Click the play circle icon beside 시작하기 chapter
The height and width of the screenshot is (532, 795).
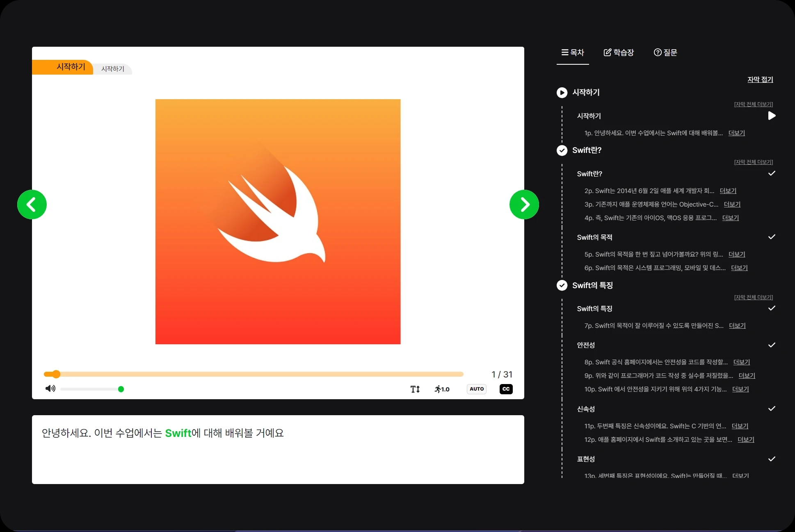[562, 93]
